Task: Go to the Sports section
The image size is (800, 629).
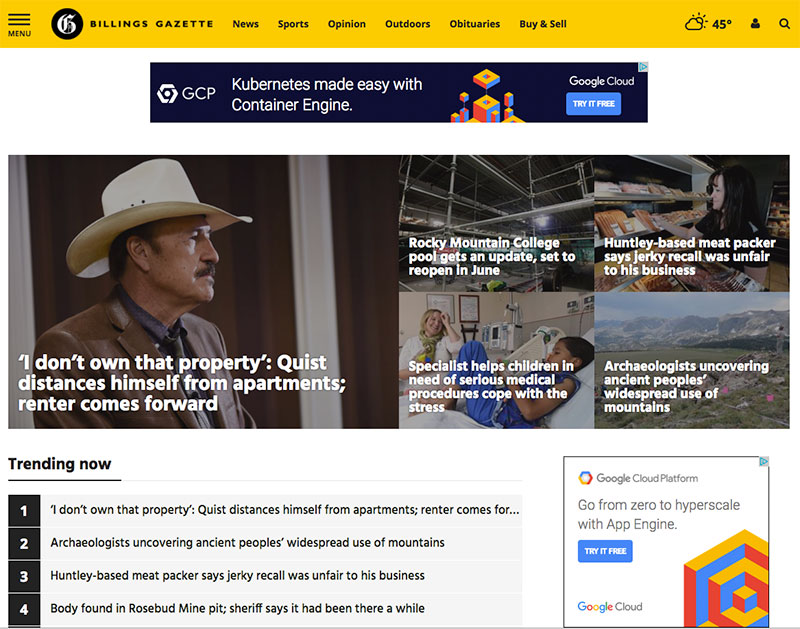Action: pyautogui.click(x=293, y=24)
